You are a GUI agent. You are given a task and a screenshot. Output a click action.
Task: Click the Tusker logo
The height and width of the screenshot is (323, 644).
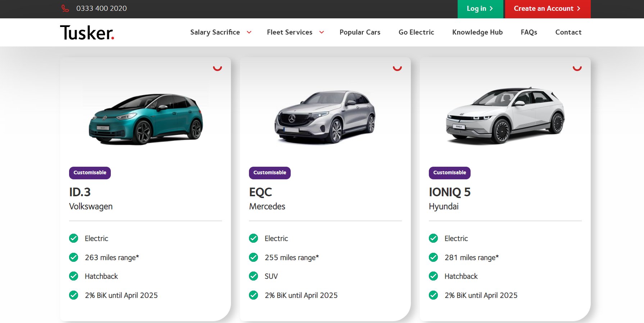(x=87, y=32)
